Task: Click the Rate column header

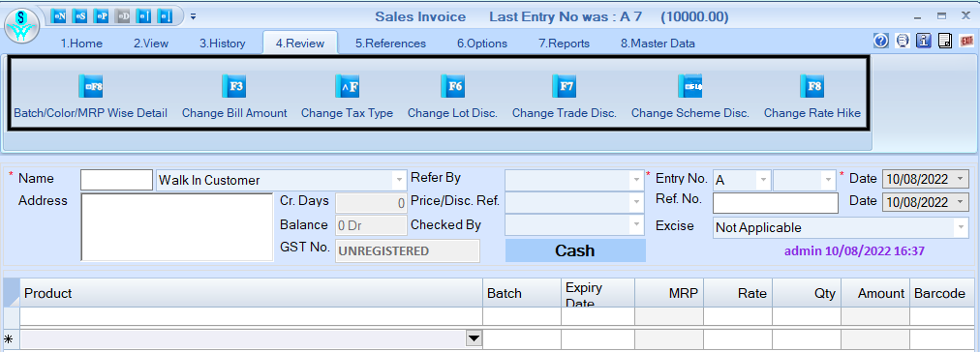Action: tap(738, 293)
